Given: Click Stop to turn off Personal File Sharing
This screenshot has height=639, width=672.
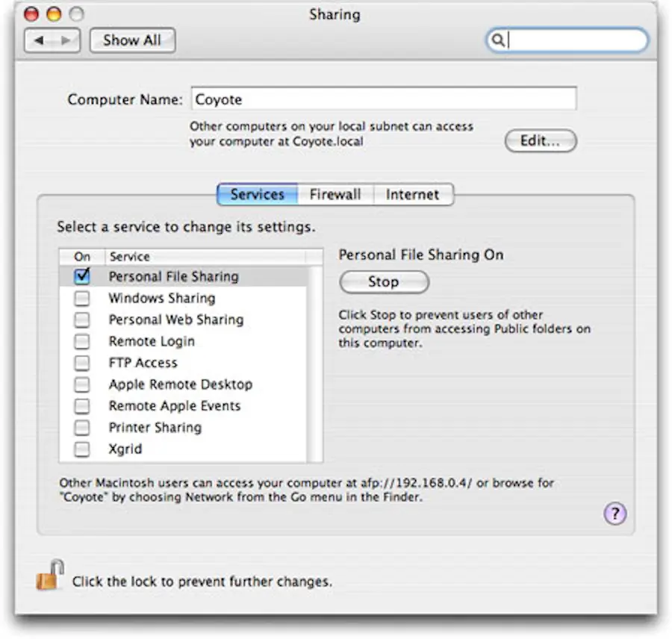Looking at the screenshot, I should click(x=384, y=281).
